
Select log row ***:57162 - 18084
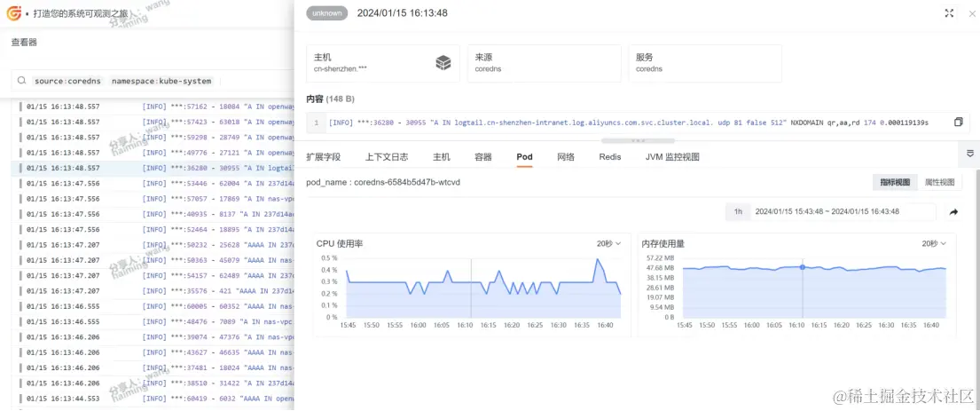153,107
